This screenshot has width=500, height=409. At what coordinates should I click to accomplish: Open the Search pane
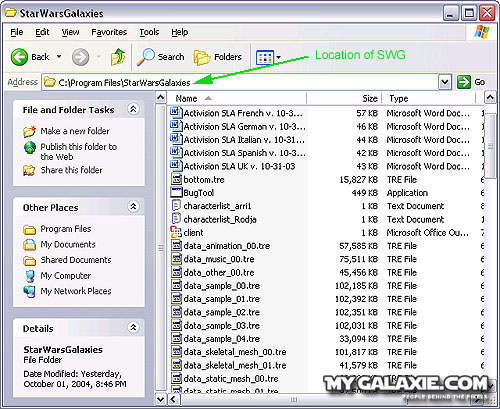tap(161, 57)
